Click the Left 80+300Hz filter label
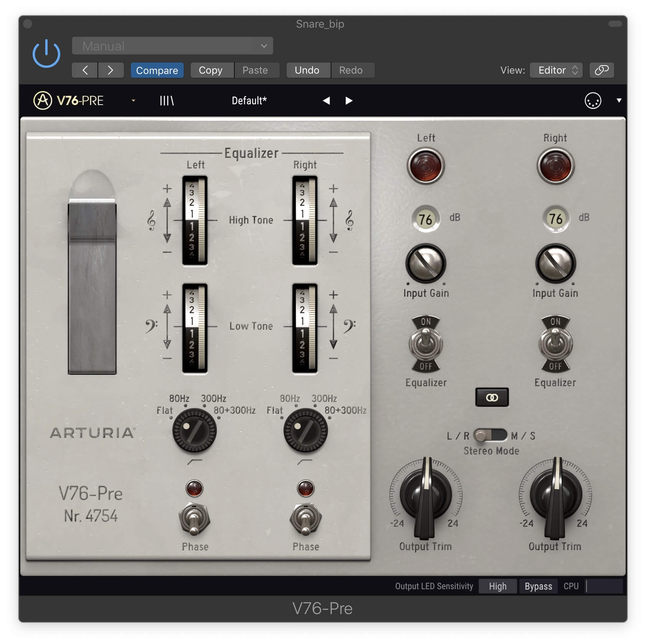Screen dimensions: 646x644 pos(234,410)
